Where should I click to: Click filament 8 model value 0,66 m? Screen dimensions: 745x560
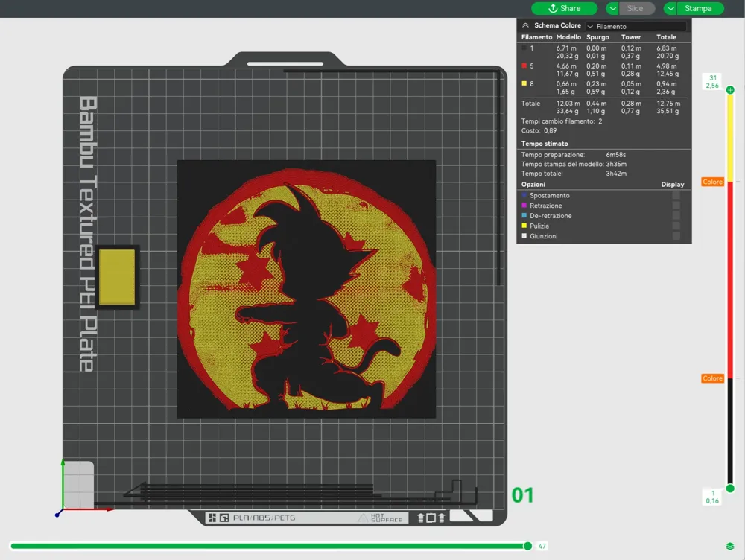(566, 83)
